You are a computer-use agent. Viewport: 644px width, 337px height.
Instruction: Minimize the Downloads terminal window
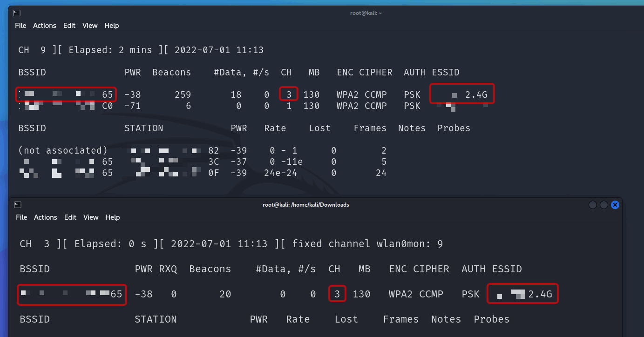coord(592,204)
